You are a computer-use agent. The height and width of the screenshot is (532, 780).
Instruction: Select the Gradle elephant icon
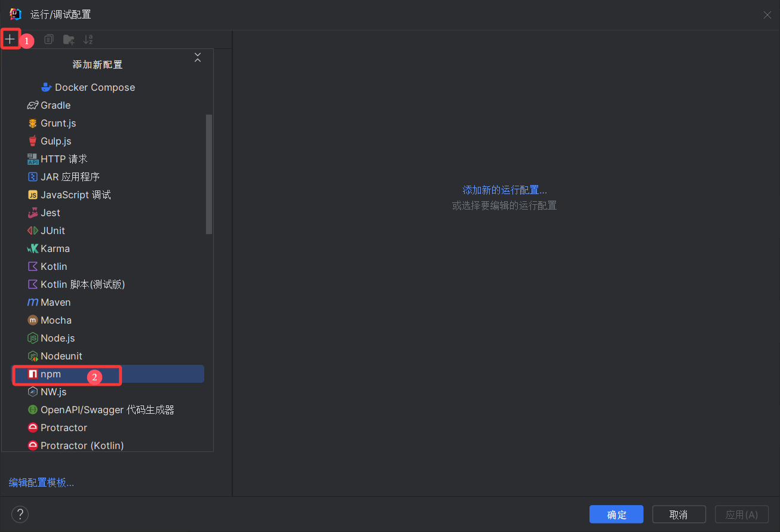coord(33,105)
